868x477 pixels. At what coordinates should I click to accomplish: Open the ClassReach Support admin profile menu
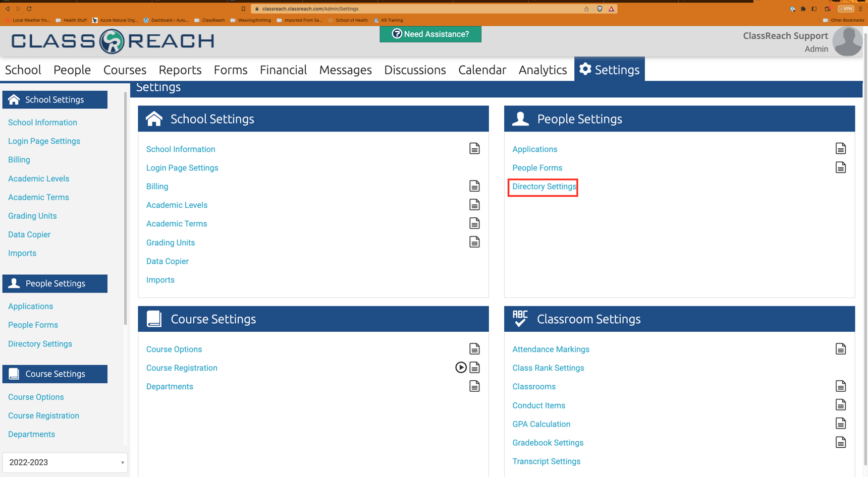[x=848, y=41]
